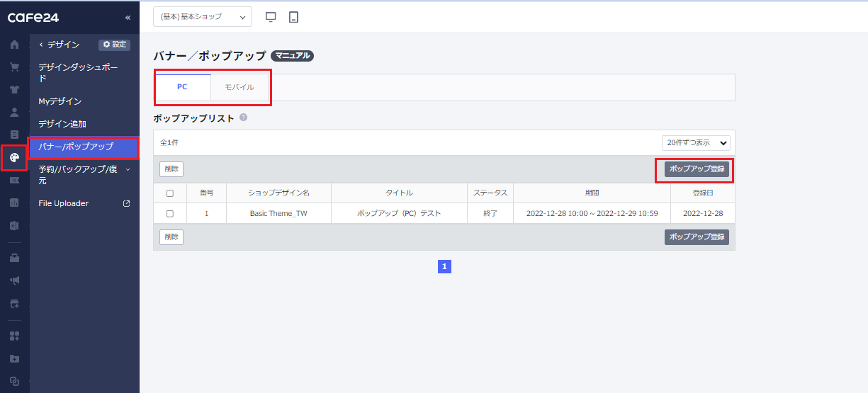Screen dimensions: 868x393
Task: Open Myデザイン menu item
Action: 84,101
